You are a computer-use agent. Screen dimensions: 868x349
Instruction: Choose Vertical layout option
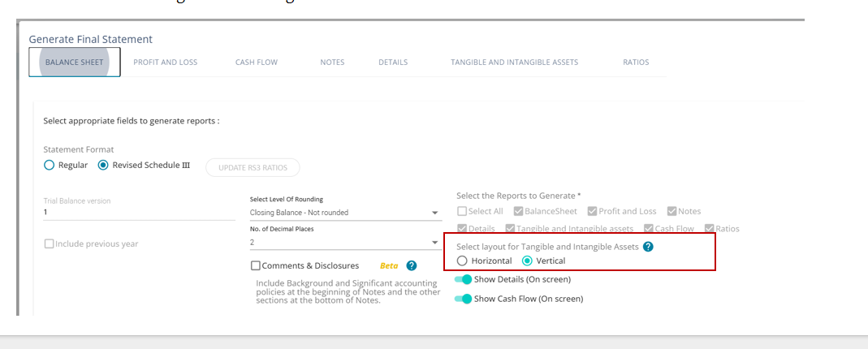(528, 261)
